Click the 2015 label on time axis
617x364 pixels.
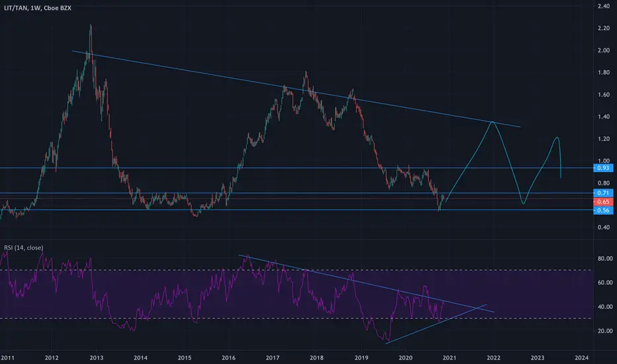[x=185, y=357]
